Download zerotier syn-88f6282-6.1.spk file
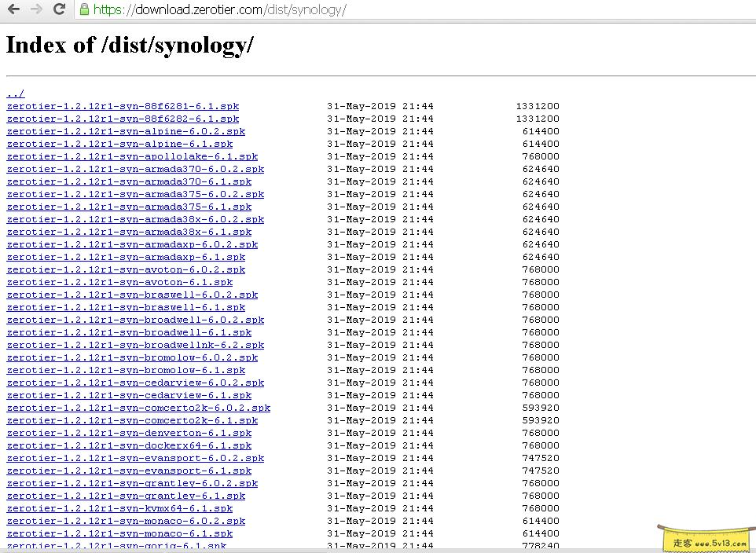Image resolution: width=756 pixels, height=553 pixels. [123, 119]
